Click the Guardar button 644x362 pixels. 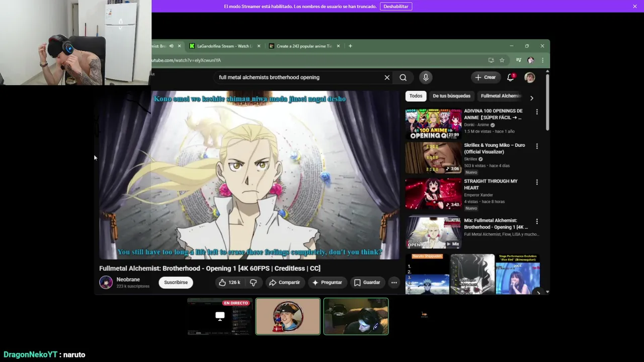[367, 283]
